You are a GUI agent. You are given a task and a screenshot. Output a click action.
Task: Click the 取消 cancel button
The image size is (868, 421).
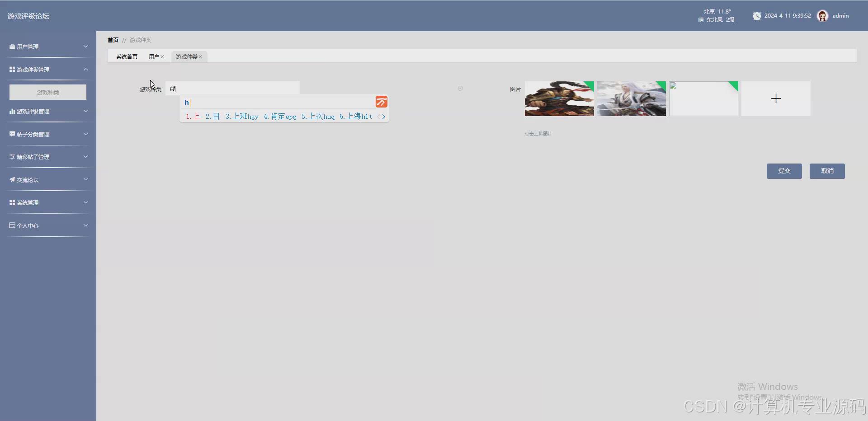click(x=827, y=171)
